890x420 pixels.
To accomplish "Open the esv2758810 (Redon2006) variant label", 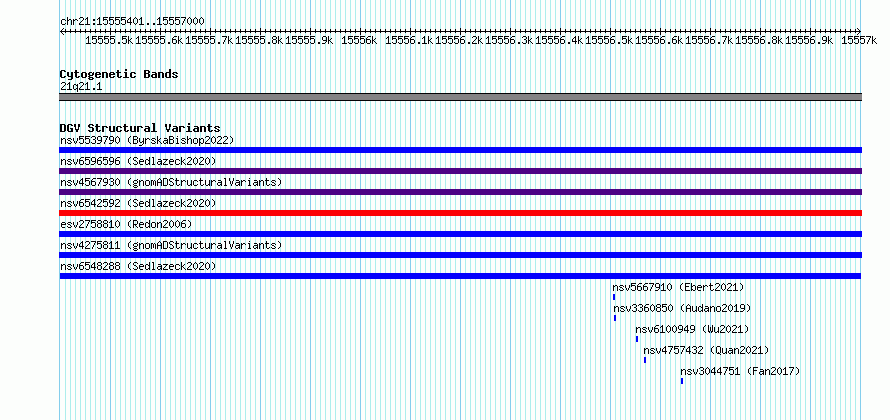I will [x=126, y=224].
